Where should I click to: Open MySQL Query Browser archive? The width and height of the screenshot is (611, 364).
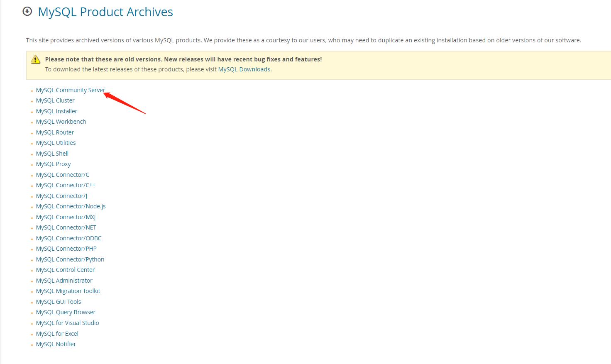pos(66,312)
